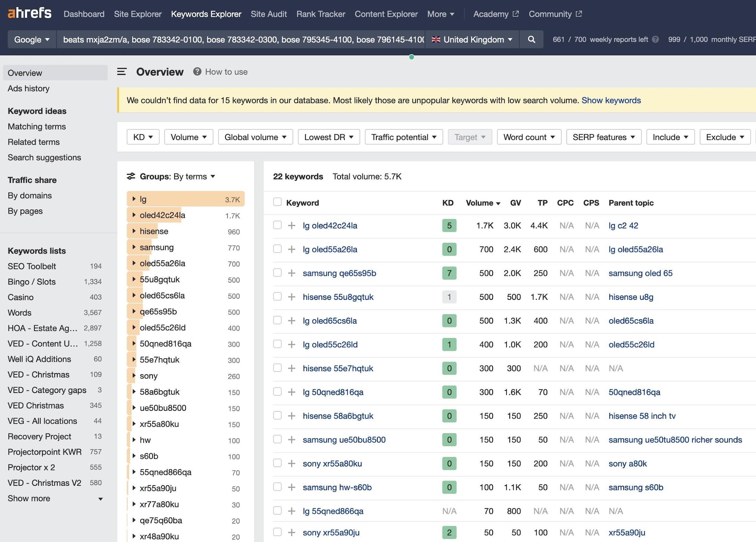Toggle checkbox for lg oled42c24la keyword
Image resolution: width=756 pixels, height=542 pixels.
[276, 225]
